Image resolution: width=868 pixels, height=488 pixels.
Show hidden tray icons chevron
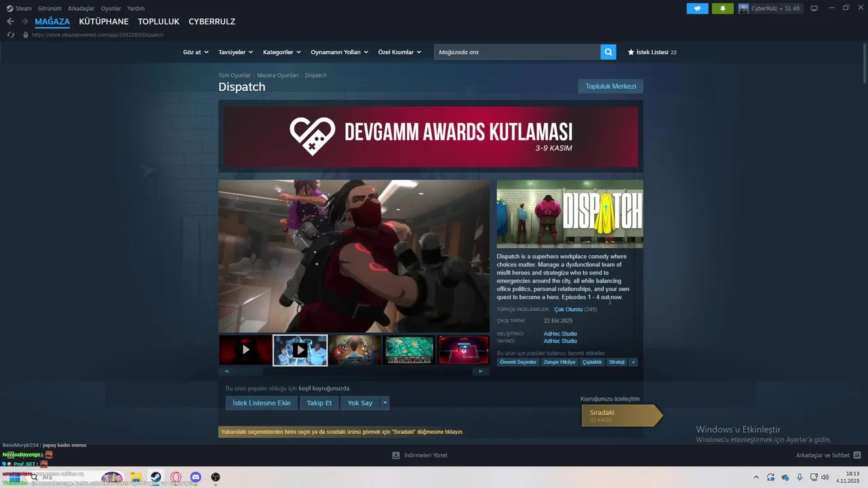click(x=756, y=477)
